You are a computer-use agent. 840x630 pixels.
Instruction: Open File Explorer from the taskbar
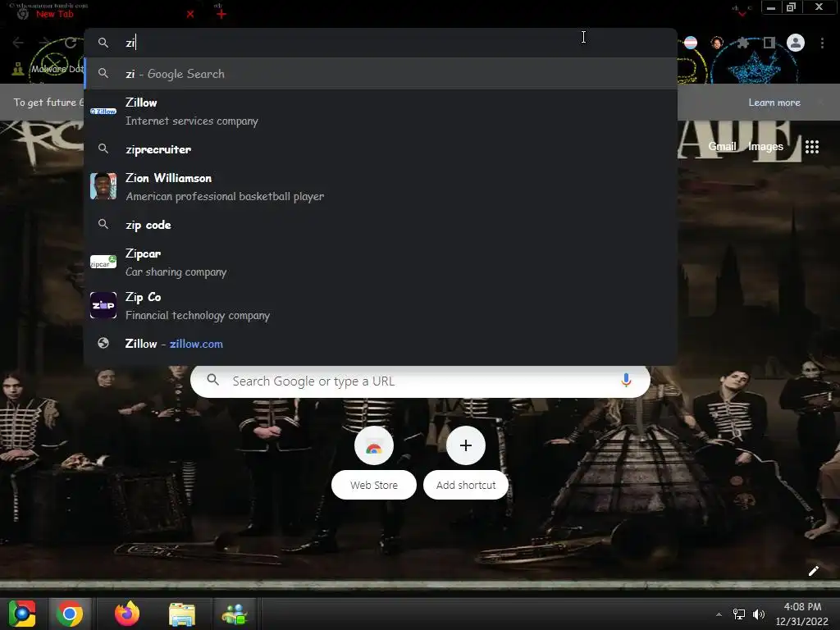182,614
